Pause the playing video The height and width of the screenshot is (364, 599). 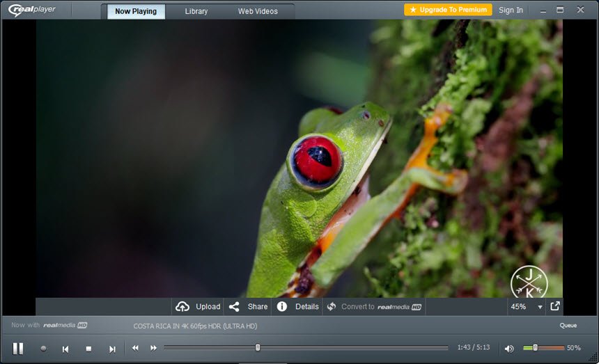click(x=18, y=349)
